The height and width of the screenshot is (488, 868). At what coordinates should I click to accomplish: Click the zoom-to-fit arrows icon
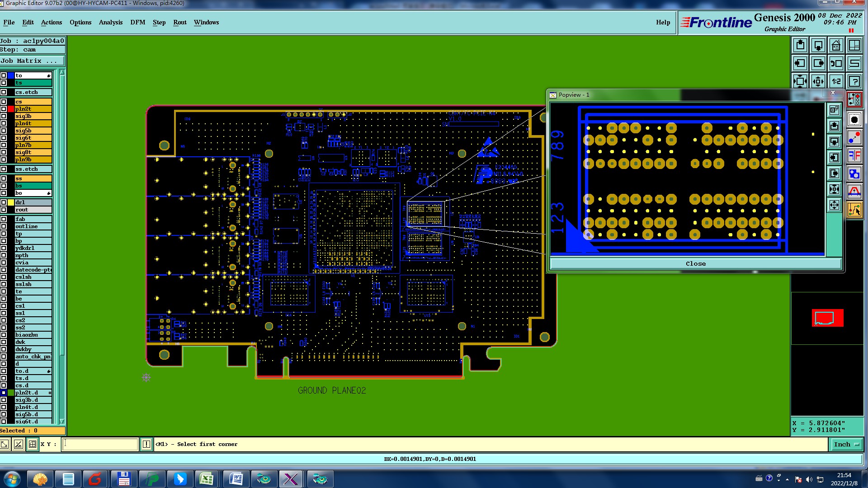coord(800,82)
